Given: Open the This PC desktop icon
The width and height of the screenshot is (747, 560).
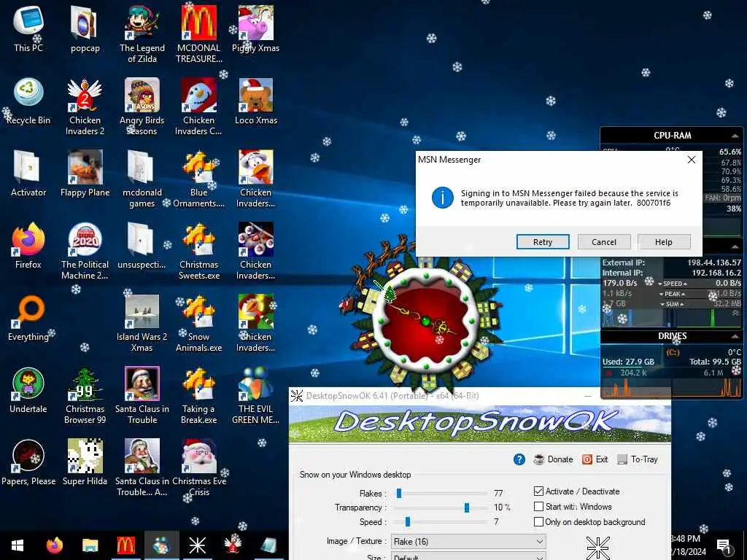Looking at the screenshot, I should tap(28, 28).
